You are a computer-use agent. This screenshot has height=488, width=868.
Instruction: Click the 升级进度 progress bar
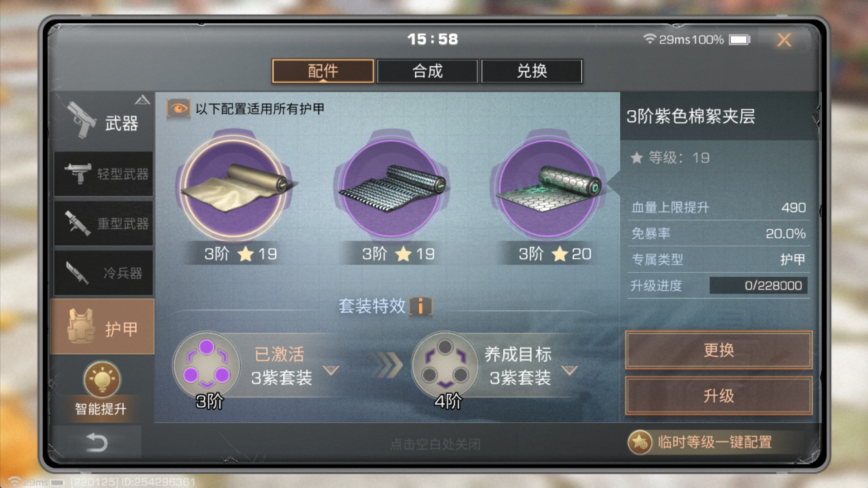758,285
